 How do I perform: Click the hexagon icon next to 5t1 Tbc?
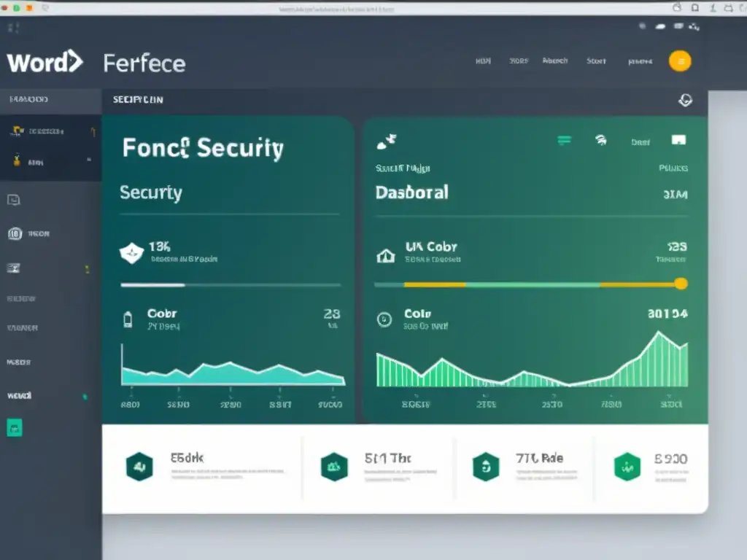coord(334,467)
